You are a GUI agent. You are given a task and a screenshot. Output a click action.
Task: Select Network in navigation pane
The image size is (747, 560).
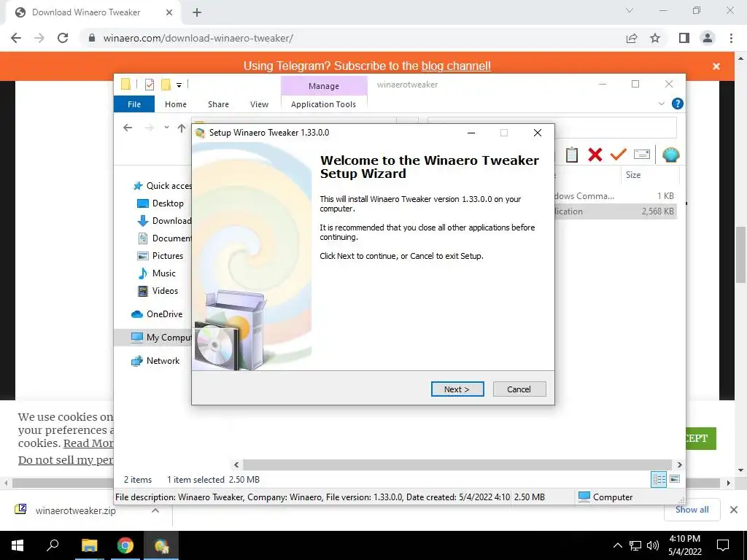point(155,361)
